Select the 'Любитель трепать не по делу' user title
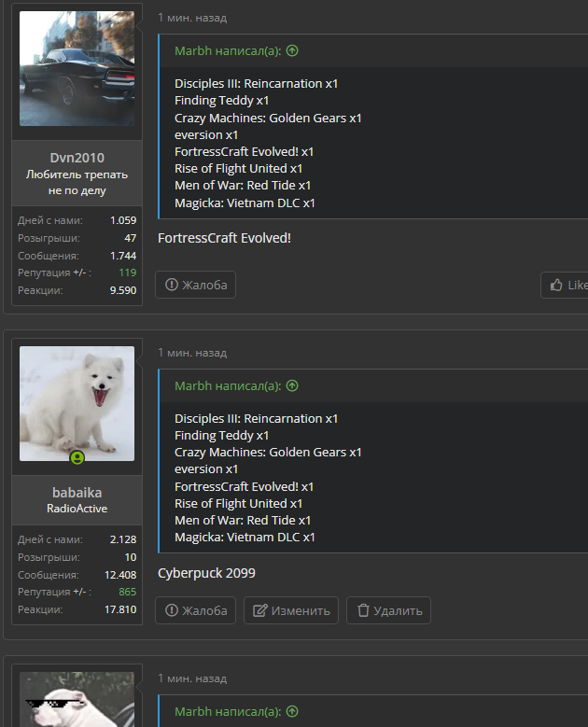The image size is (588, 727). pos(77,182)
